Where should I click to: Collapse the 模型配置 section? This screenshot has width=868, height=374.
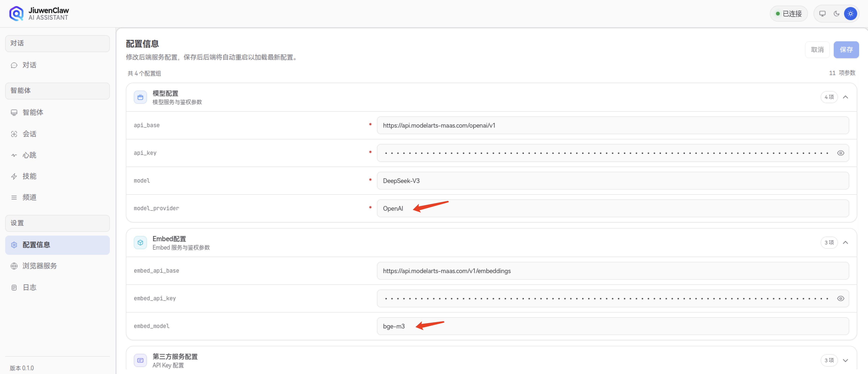point(845,97)
